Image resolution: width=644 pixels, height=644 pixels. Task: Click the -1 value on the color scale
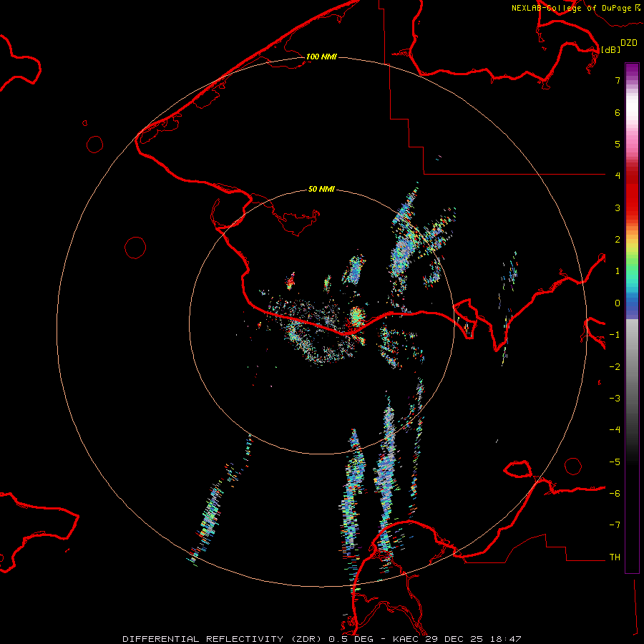[x=615, y=335]
